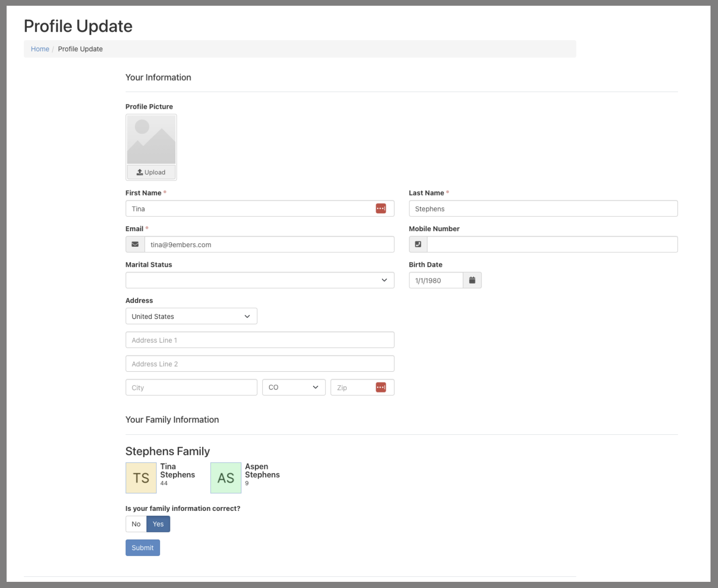The height and width of the screenshot is (588, 718).
Task: Click the envelope icon beside Email
Action: (x=135, y=244)
